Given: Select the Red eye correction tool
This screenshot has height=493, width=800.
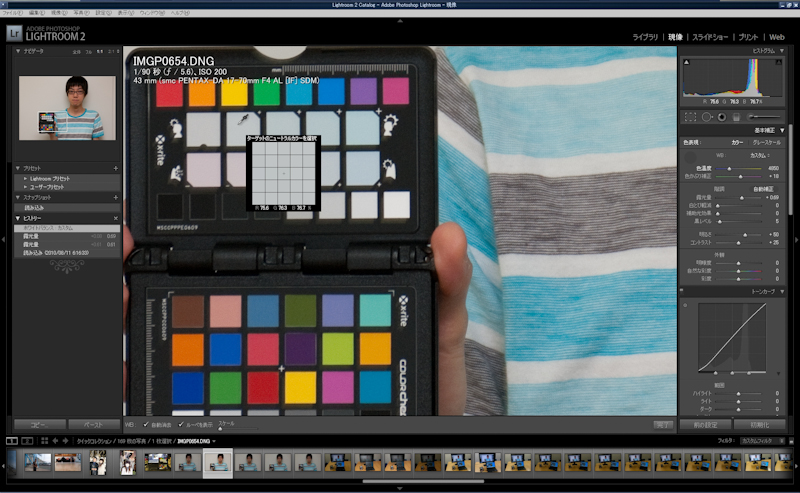Looking at the screenshot, I should [721, 117].
